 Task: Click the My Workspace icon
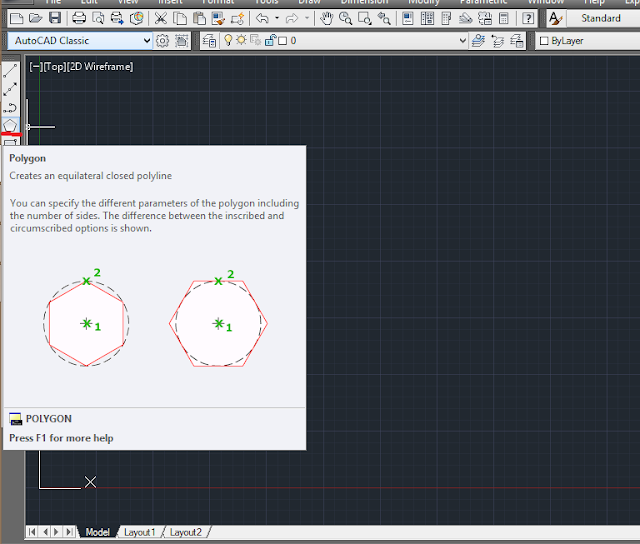tap(182, 41)
